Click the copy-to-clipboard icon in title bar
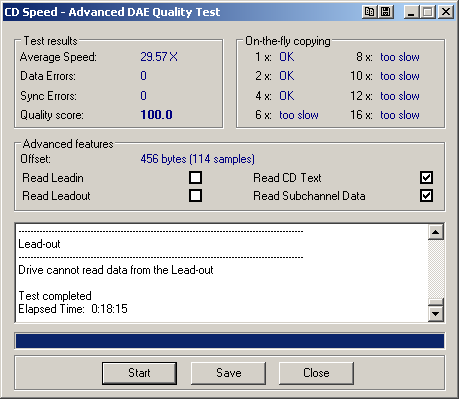 click(369, 12)
